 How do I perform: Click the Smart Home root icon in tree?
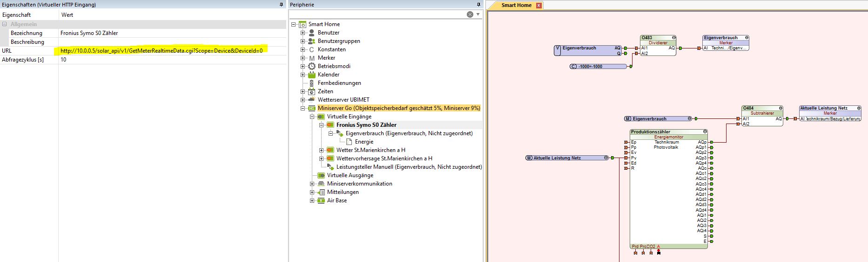pos(303,24)
